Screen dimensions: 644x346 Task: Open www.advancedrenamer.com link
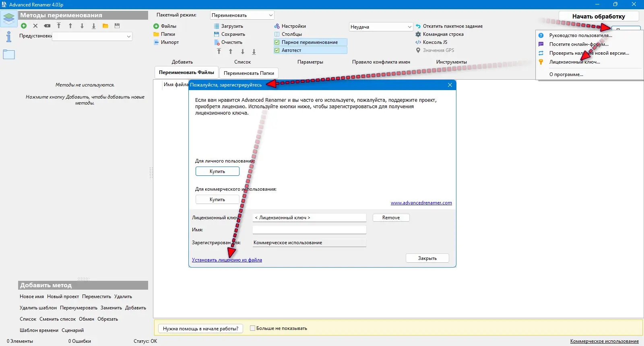coord(421,203)
